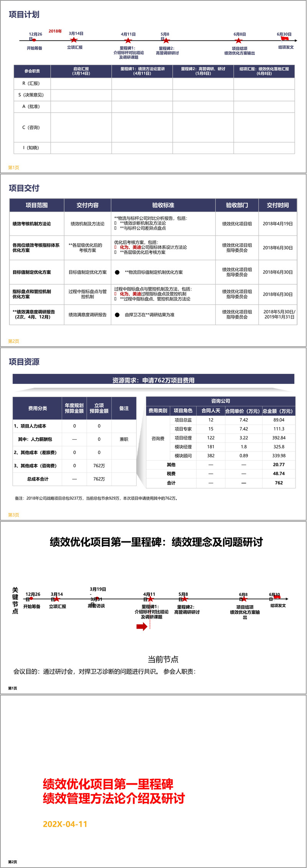Click the red star under 4月11日 on 项目计划 slide
The height and width of the screenshot is (868, 307).
pos(128,40)
